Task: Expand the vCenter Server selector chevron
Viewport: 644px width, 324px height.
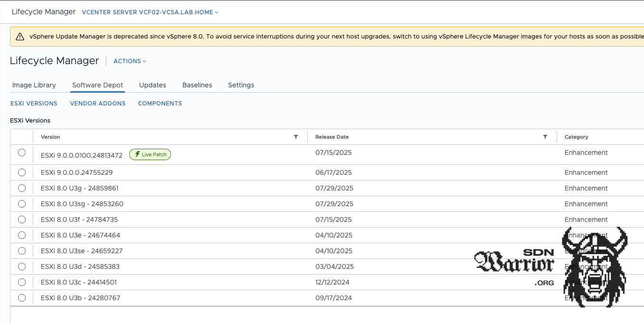Action: (x=217, y=12)
